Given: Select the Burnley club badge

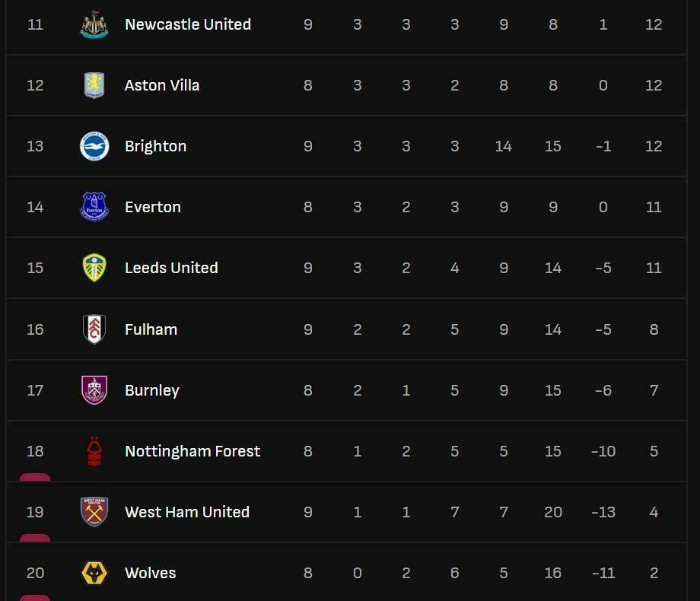Looking at the screenshot, I should 94,390.
